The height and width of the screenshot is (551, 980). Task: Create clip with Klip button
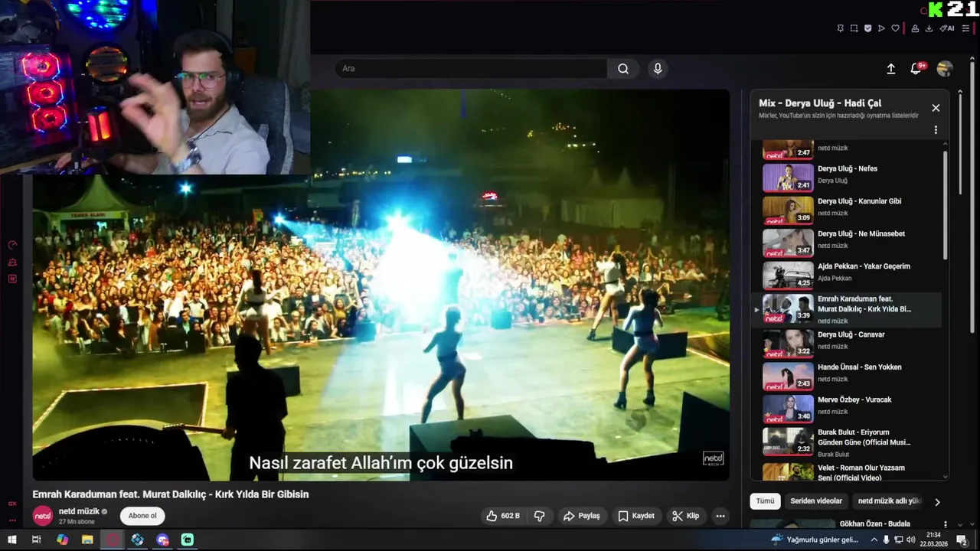(685, 516)
